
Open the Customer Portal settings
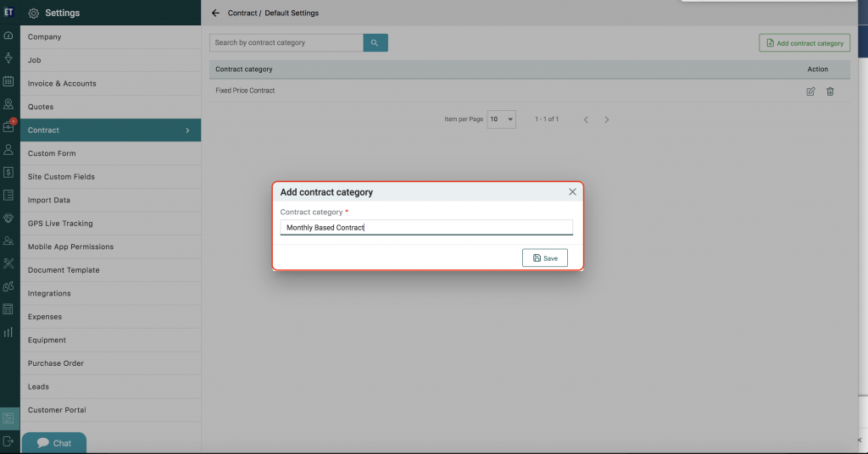pyautogui.click(x=111, y=410)
